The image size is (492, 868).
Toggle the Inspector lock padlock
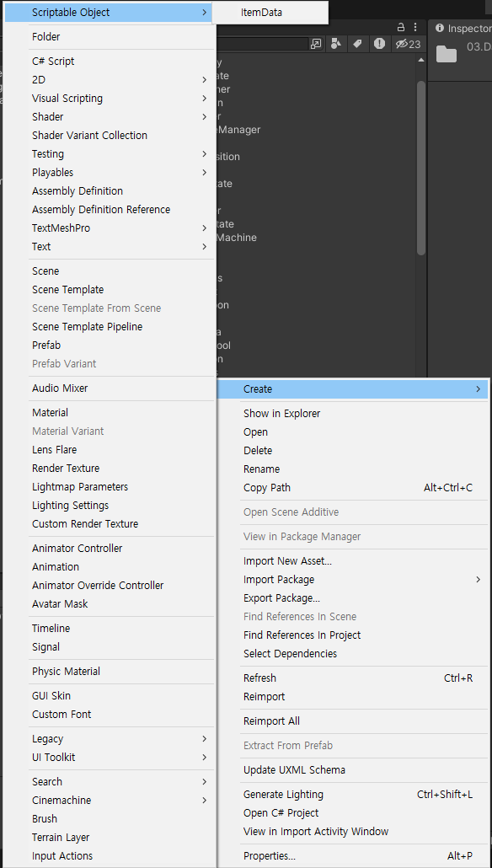click(401, 26)
